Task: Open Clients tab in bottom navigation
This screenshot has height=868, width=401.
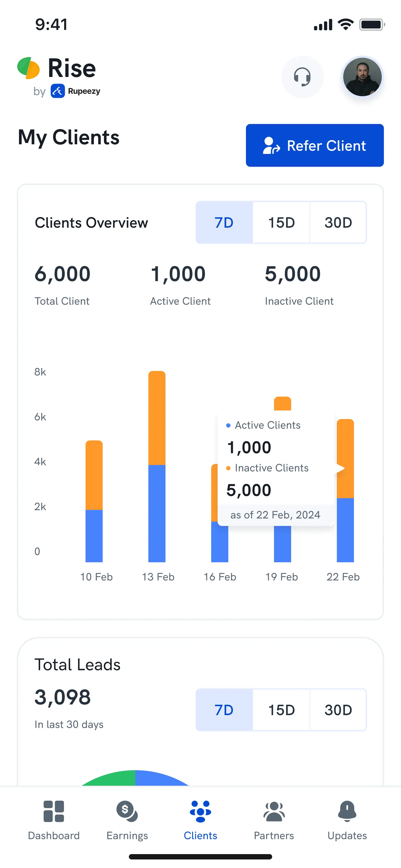Action: click(x=200, y=820)
